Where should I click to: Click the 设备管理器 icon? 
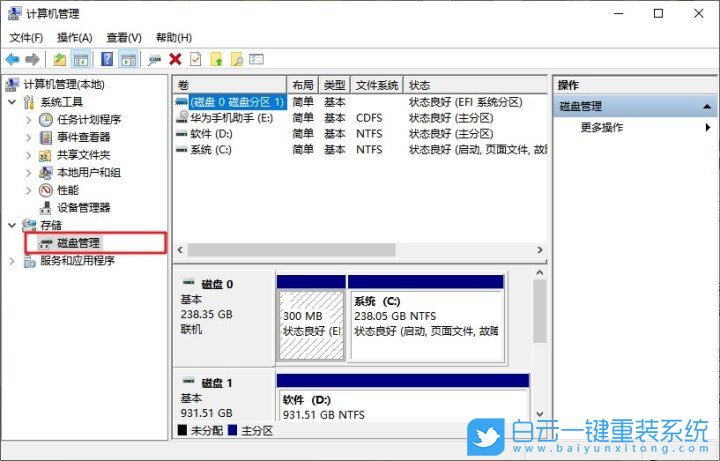click(x=45, y=208)
